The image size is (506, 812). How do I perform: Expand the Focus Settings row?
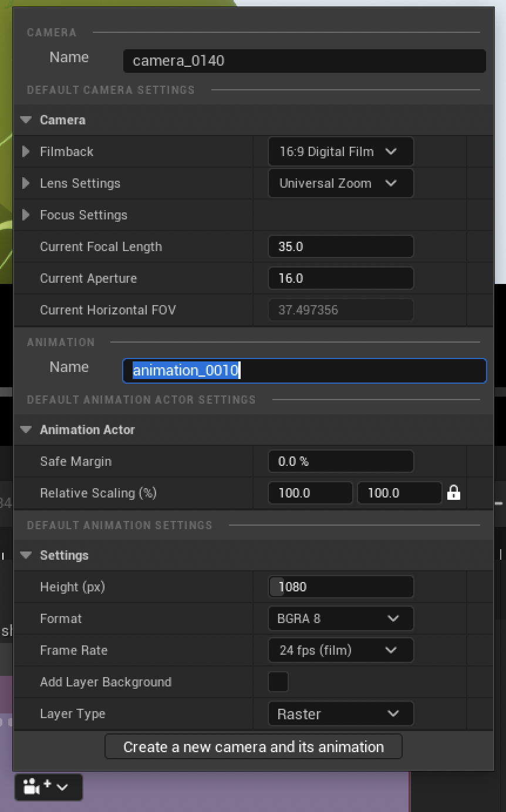pos(26,215)
